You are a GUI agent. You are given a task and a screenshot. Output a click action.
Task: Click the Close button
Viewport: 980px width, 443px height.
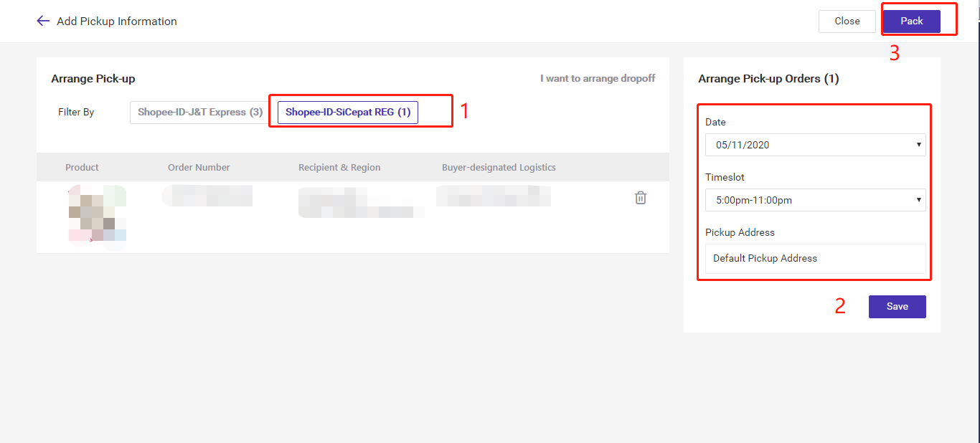[x=847, y=21]
